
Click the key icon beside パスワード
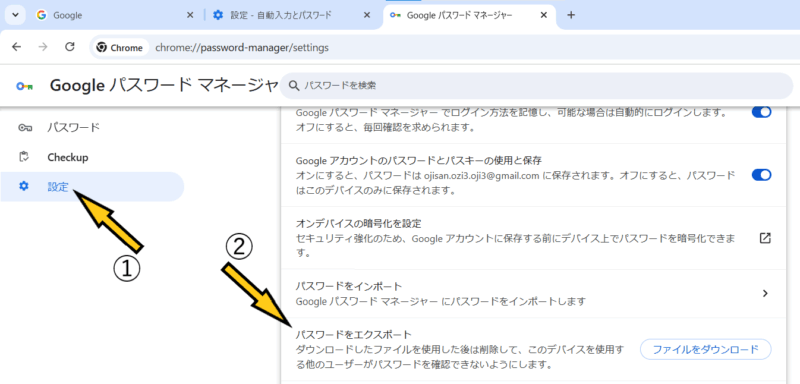point(24,127)
